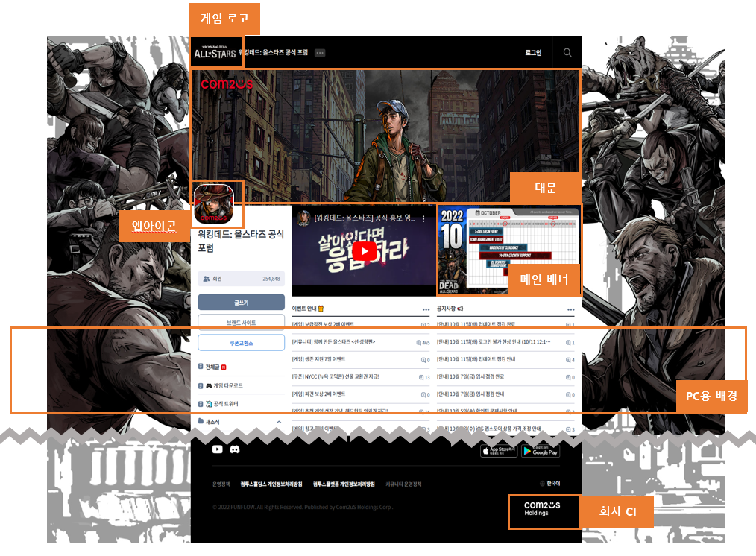The image size is (756, 556).
Task: Click comment count 465 icon on community post
Action: coord(423,343)
